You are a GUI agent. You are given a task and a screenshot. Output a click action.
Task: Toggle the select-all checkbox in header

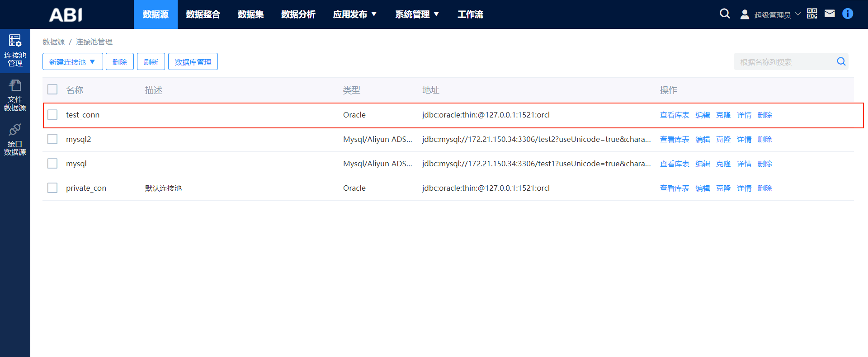point(52,89)
